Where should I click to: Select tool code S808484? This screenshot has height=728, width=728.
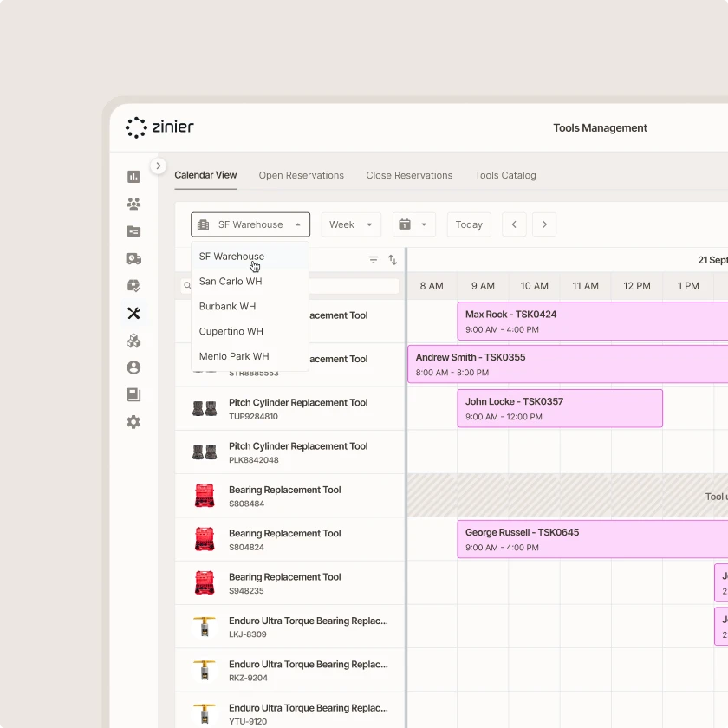(x=246, y=504)
